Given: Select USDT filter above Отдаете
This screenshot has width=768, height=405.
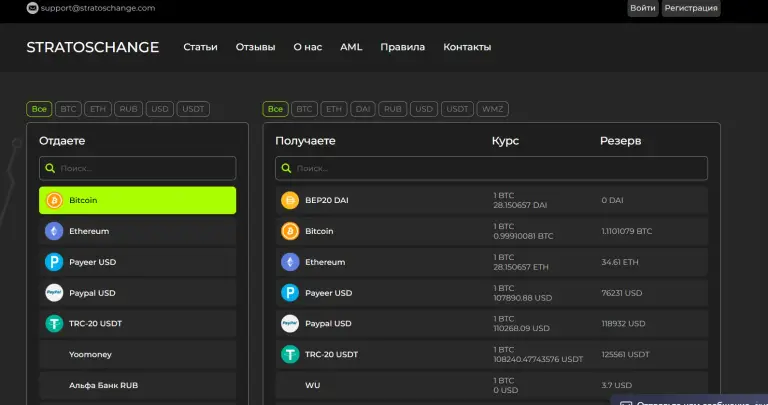Looking at the screenshot, I should click(193, 109).
